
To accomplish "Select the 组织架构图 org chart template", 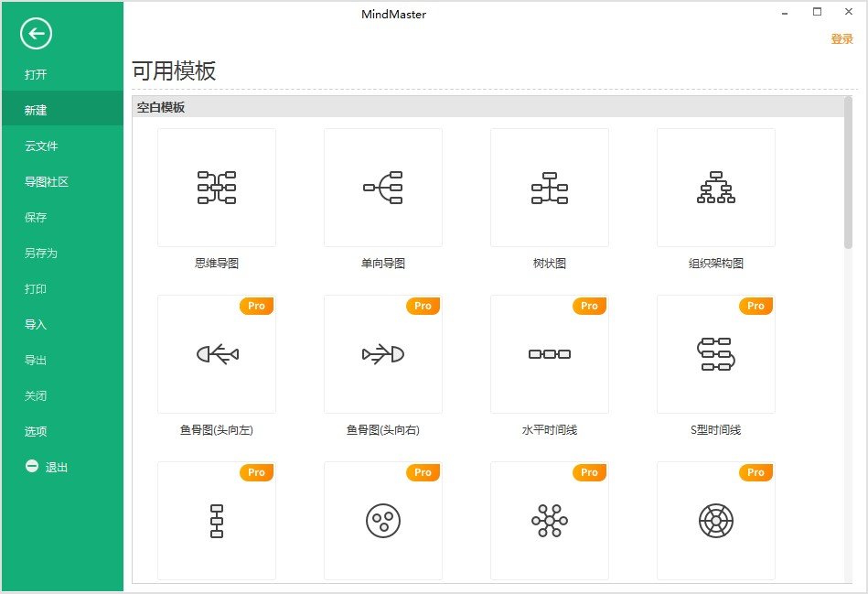I will [x=716, y=188].
